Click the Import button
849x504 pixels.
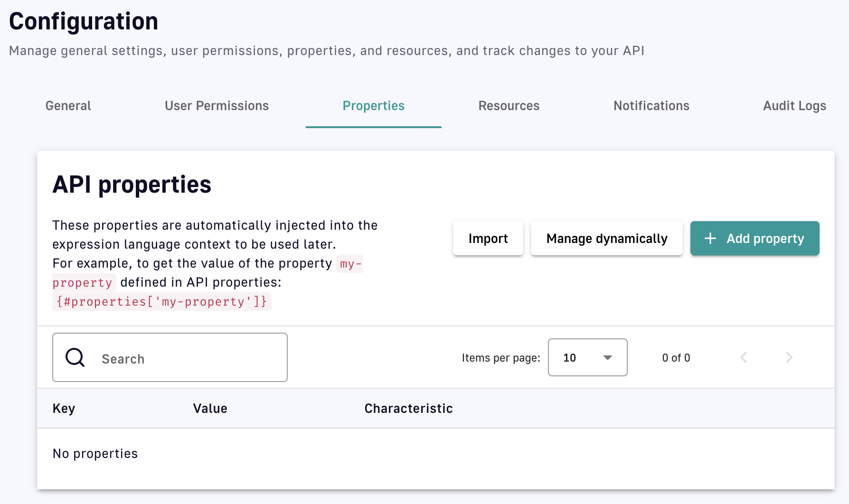pos(488,238)
